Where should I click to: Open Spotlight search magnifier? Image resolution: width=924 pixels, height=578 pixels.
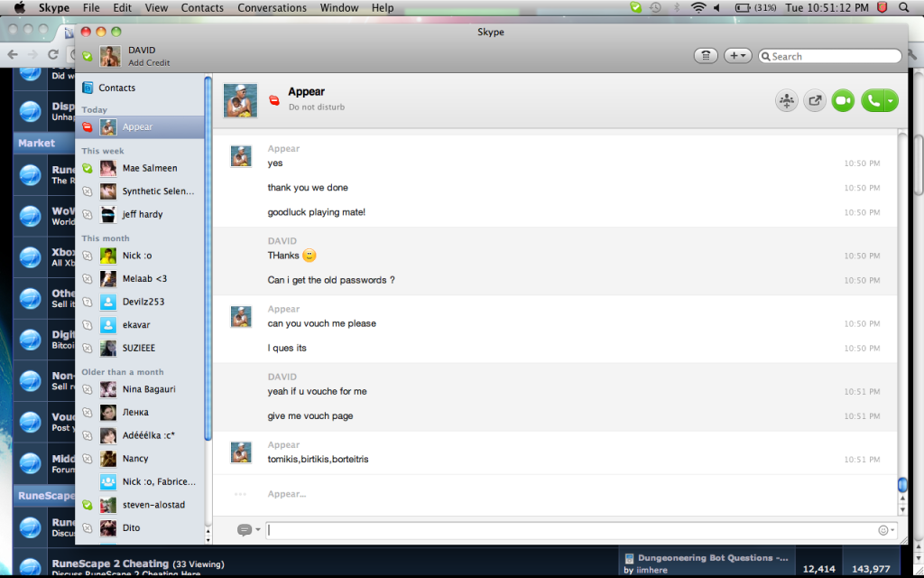pyautogui.click(x=903, y=7)
